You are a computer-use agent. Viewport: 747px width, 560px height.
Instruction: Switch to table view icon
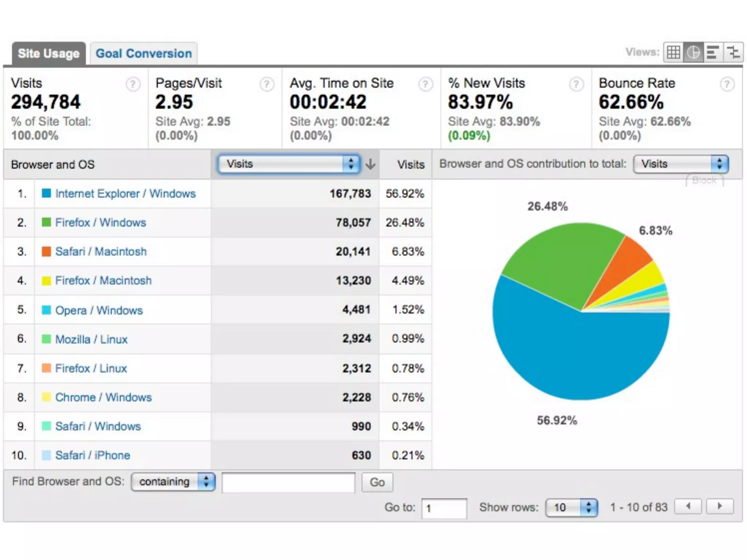click(673, 52)
